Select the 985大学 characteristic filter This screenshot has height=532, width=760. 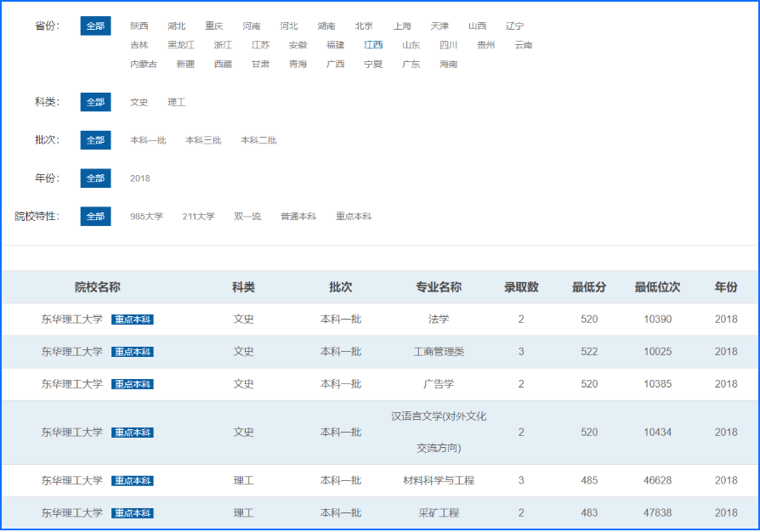pyautogui.click(x=146, y=216)
